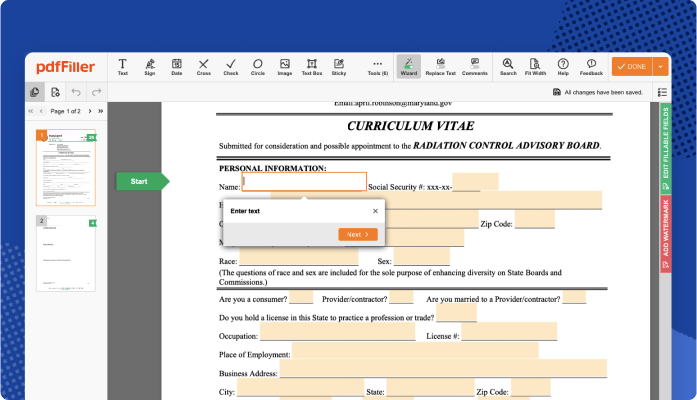The image size is (697, 400).
Task: Click the Race field
Action: tap(299, 257)
